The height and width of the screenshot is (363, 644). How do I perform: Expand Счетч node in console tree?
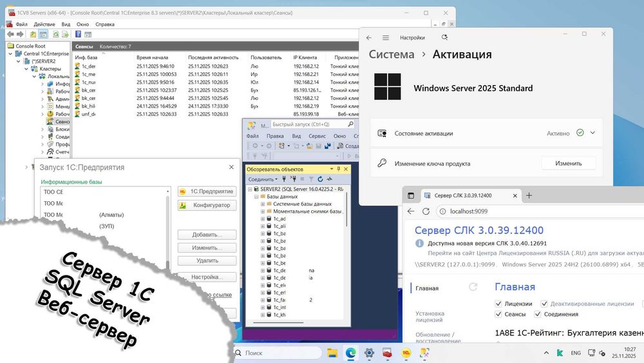[x=43, y=152]
